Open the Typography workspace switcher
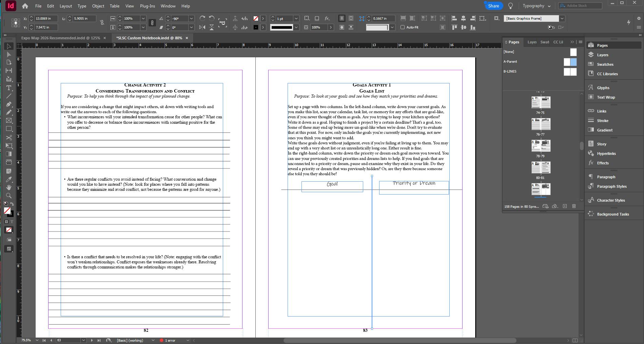Viewport: 644px width, 344px height. [x=536, y=6]
